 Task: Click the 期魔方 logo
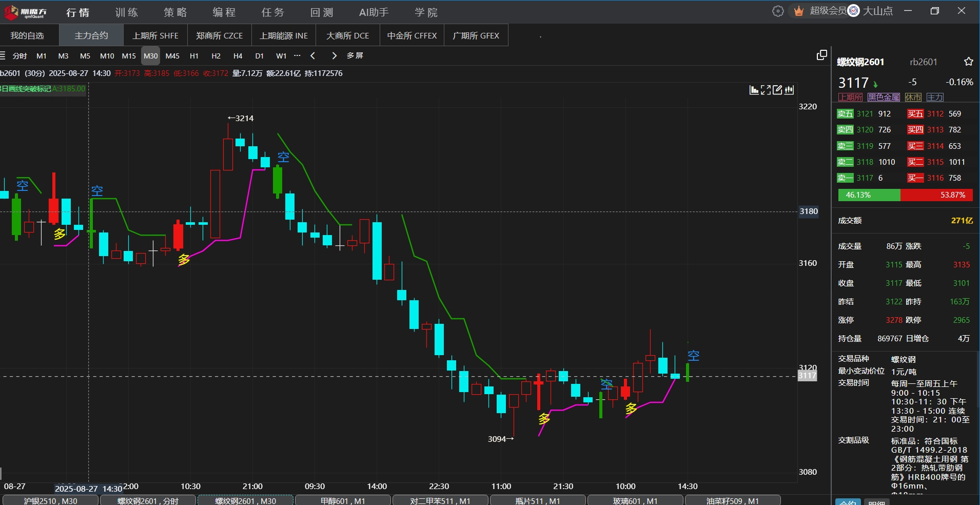[x=25, y=12]
